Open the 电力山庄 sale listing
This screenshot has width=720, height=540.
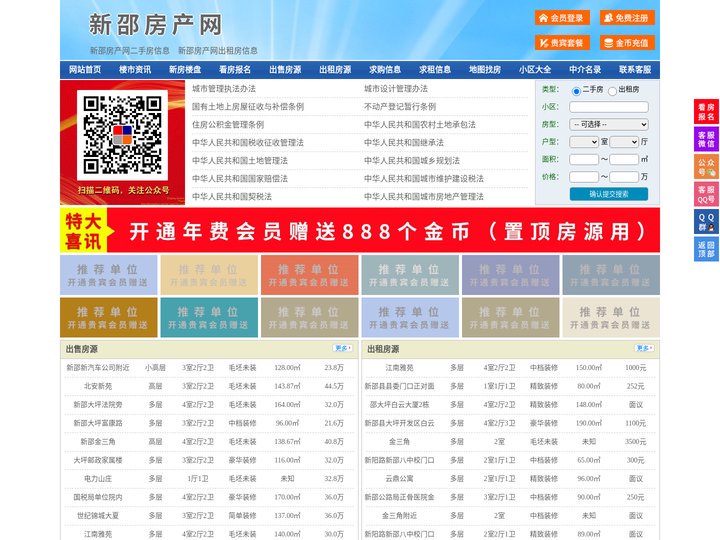tap(98, 478)
